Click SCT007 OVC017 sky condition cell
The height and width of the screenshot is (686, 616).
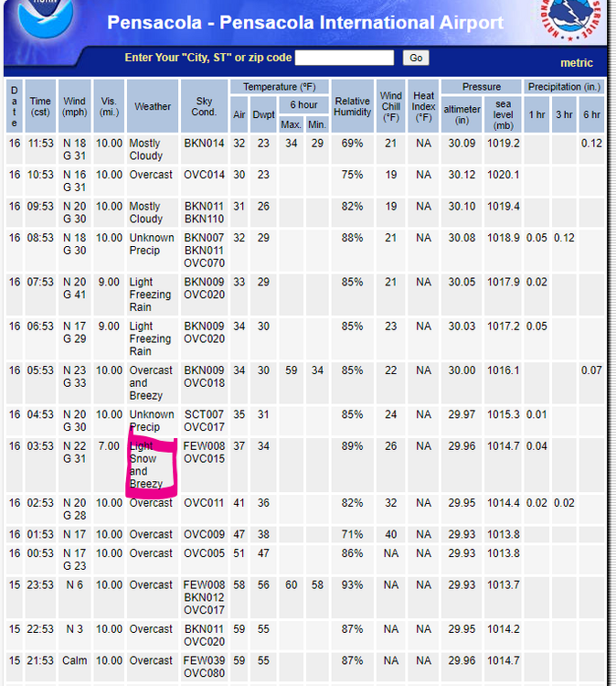point(204,421)
